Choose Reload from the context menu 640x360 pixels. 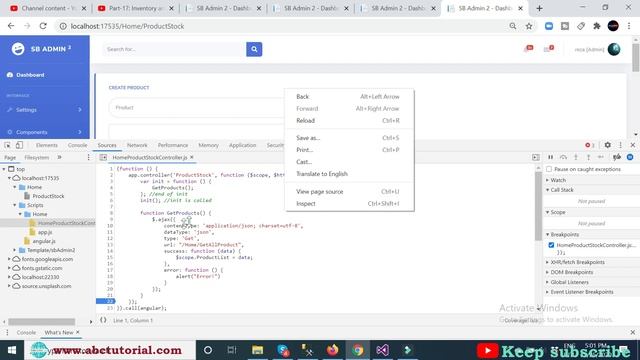[x=349, y=120]
